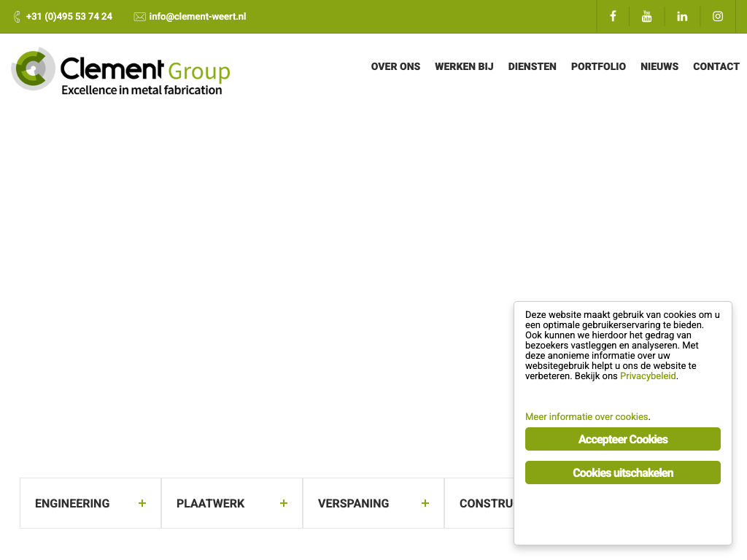747x560 pixels.
Task: Click the Clement Group logo
Action: click(x=121, y=71)
